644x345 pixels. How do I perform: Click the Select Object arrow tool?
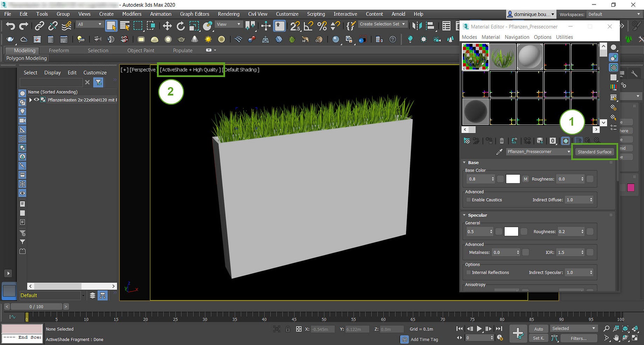111,26
